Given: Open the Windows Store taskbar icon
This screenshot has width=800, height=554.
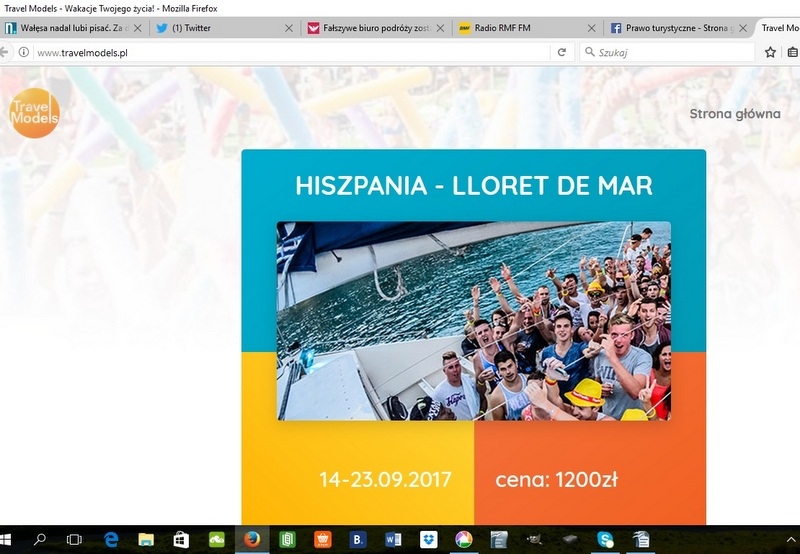Looking at the screenshot, I should point(181,539).
